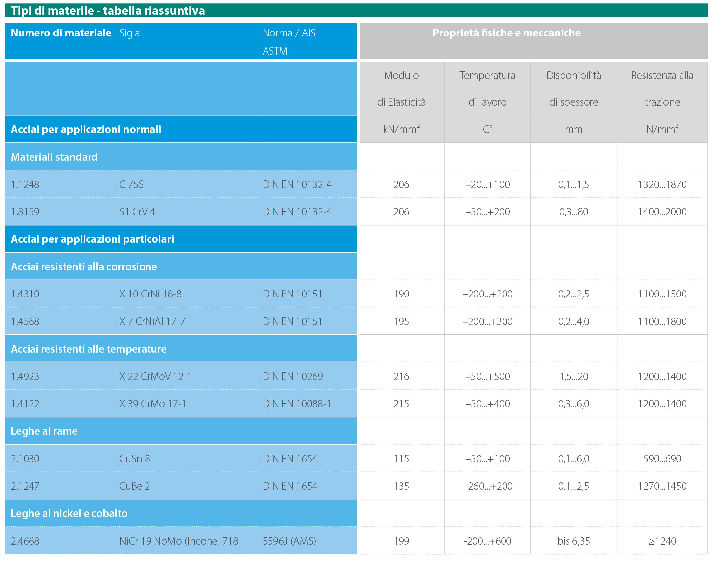Click 'Acciai resistenti alle temperature' heading

[89, 349]
